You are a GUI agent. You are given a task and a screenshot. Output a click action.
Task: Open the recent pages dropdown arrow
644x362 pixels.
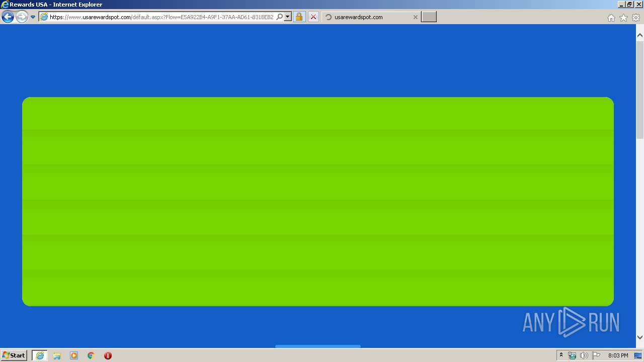pos(33,17)
